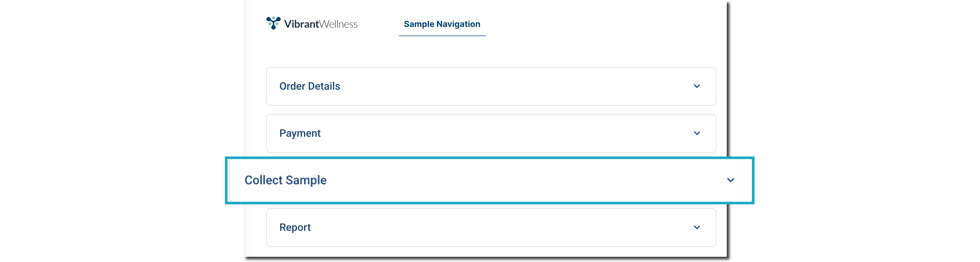Click the word Vibrant in the logo

point(301,24)
